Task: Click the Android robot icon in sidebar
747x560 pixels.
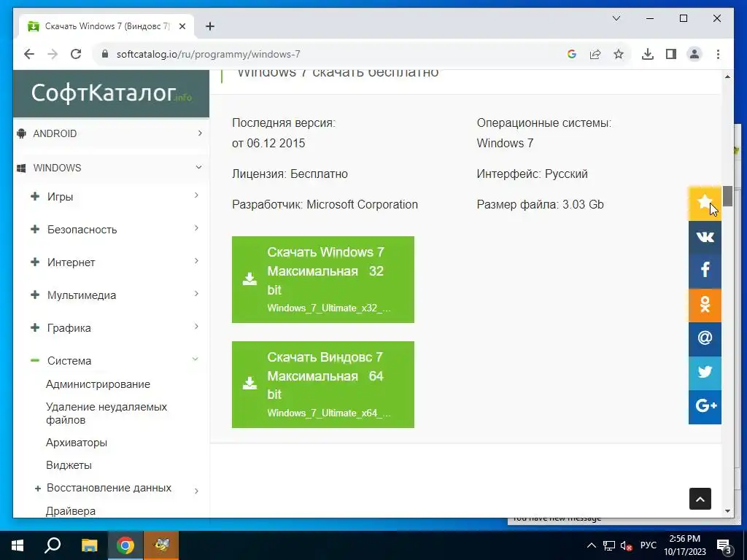Action: pos(21,133)
